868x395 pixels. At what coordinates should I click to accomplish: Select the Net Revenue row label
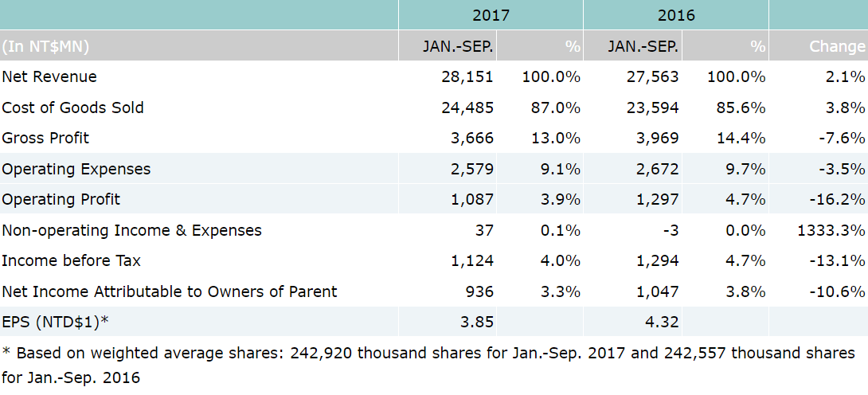(x=49, y=77)
